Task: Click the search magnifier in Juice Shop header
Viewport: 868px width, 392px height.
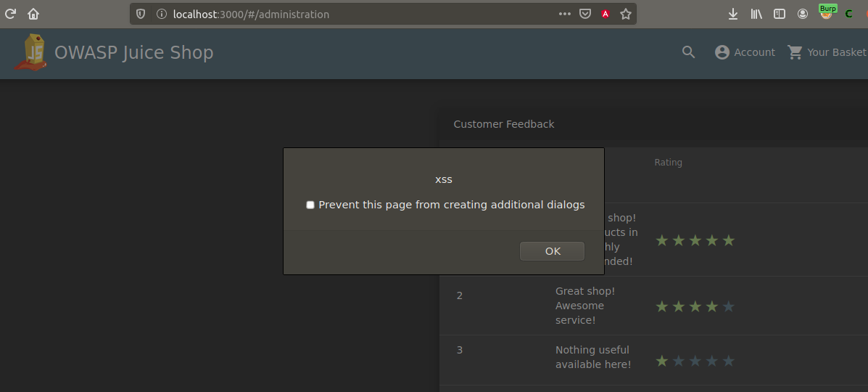Action: (x=688, y=52)
